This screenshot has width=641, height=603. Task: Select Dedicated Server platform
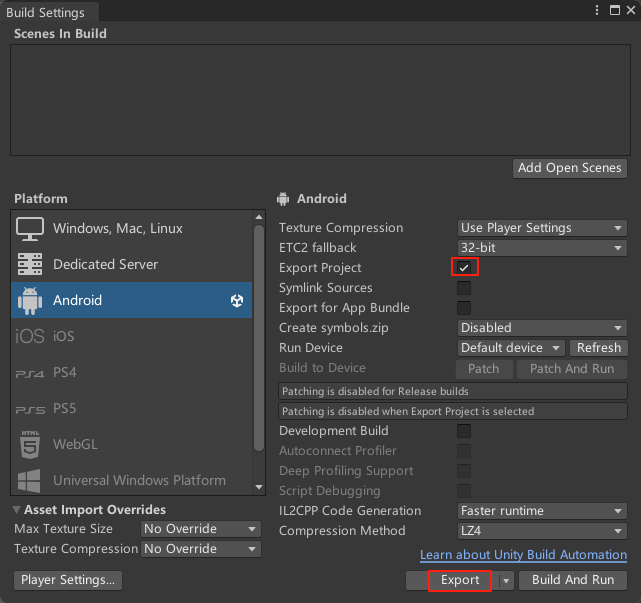click(x=132, y=264)
